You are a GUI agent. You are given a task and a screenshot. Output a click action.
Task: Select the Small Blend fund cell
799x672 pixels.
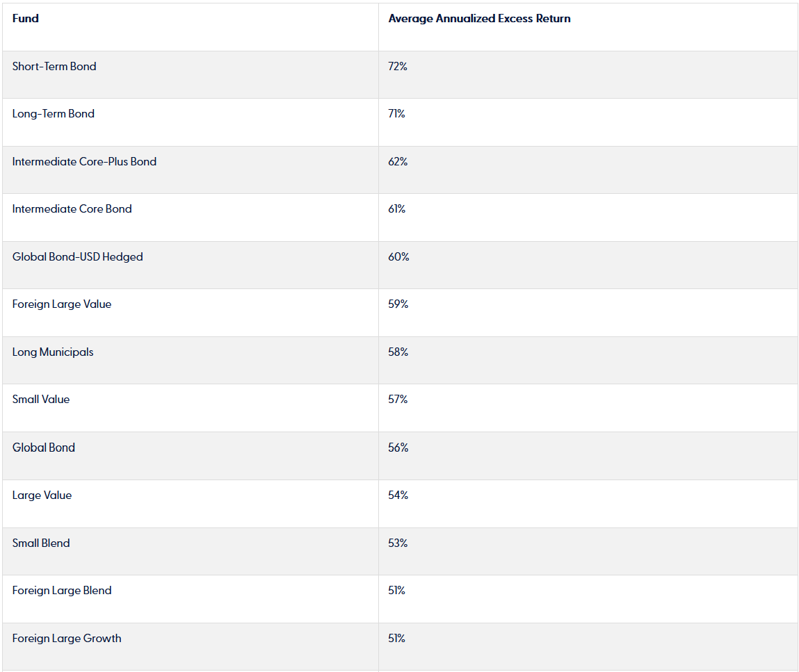tap(41, 543)
